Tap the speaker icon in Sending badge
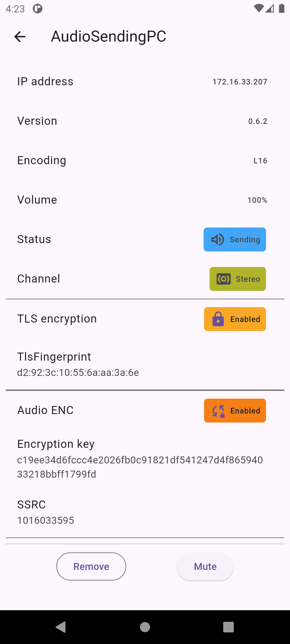Viewport: 290px width, 644px height. click(218, 239)
